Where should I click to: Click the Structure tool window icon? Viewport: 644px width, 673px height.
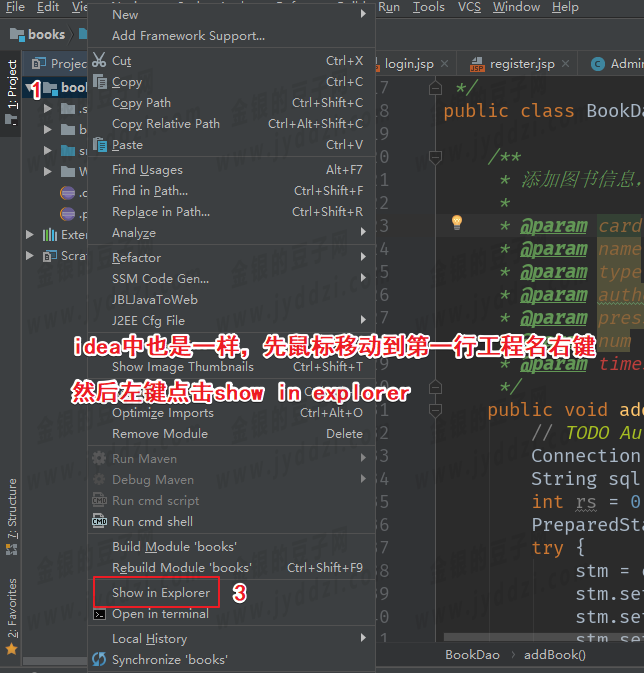tap(12, 549)
